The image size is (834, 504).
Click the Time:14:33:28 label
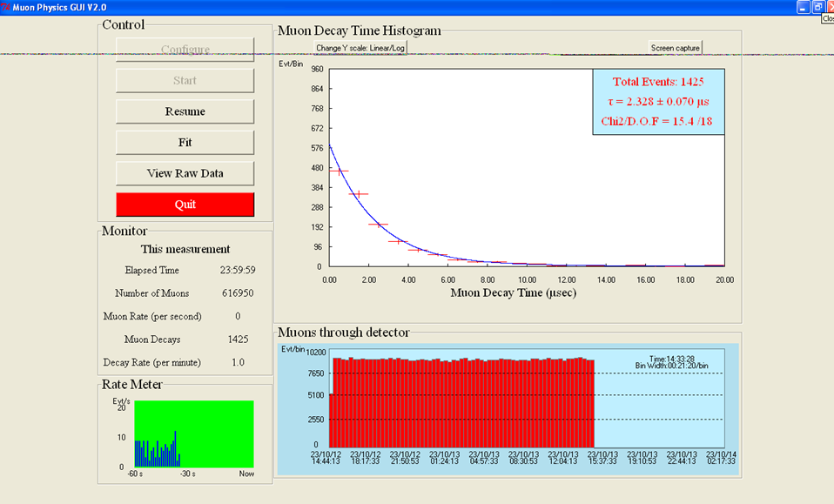click(672, 360)
